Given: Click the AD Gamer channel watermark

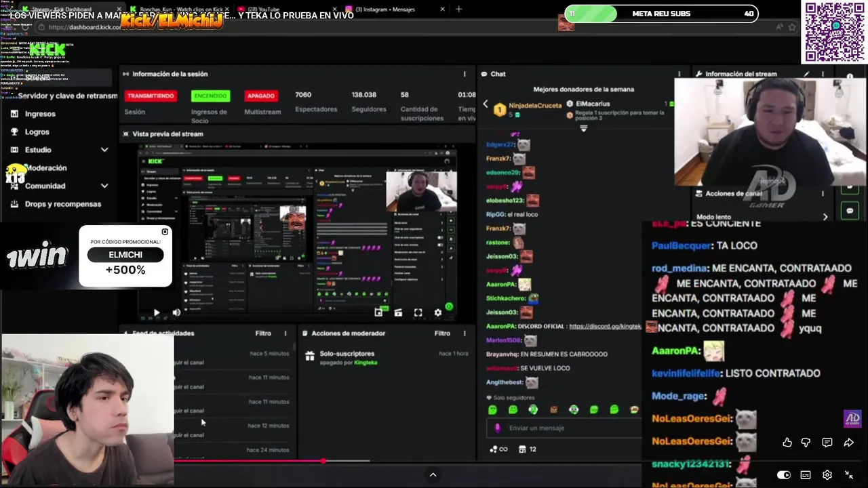Looking at the screenshot, I should click(852, 419).
